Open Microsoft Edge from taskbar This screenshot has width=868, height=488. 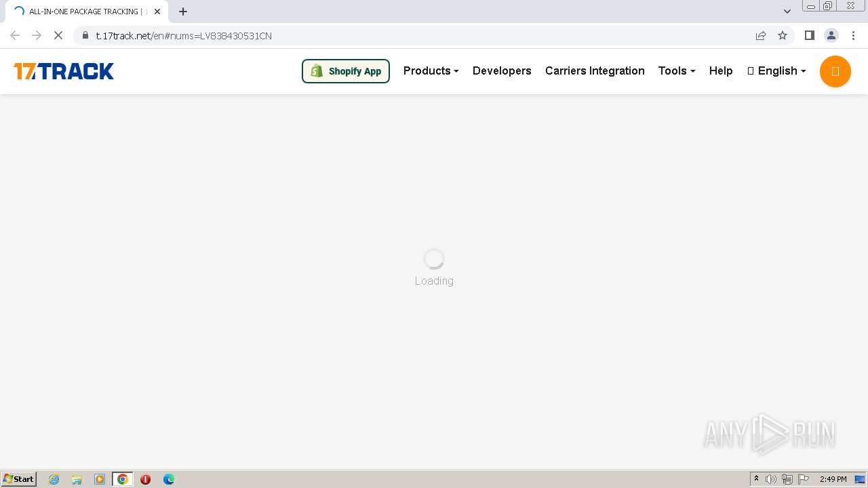coord(169,479)
